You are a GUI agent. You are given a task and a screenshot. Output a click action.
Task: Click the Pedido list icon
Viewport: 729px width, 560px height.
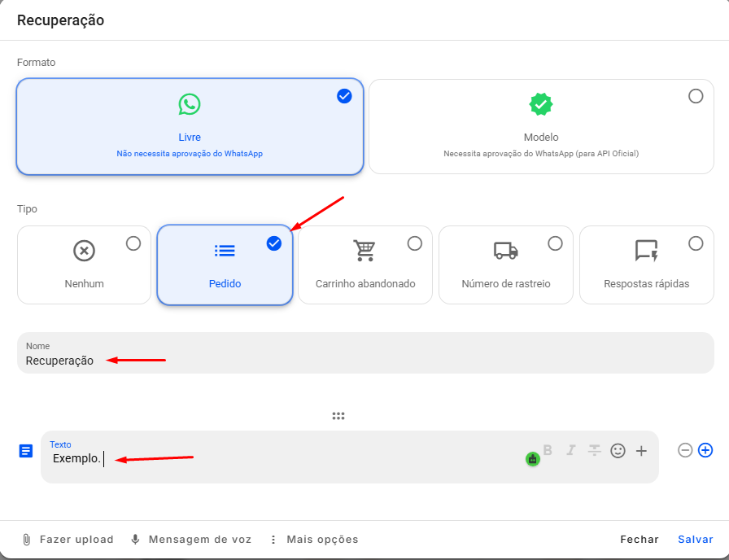(x=225, y=251)
